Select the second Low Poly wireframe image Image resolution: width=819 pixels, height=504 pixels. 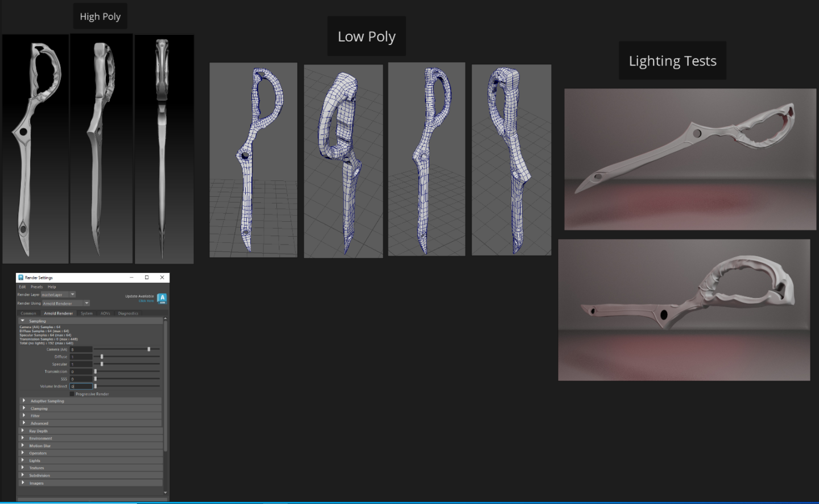[344, 161]
